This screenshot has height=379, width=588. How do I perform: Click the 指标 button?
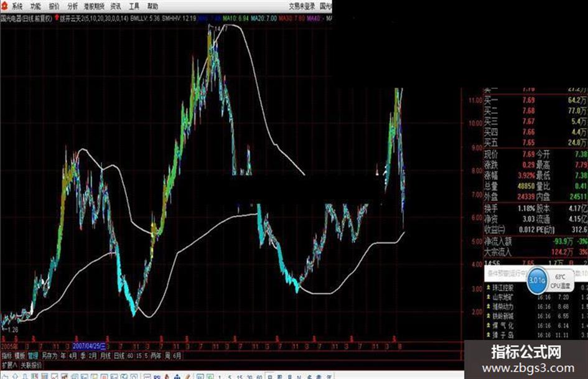coord(7,355)
